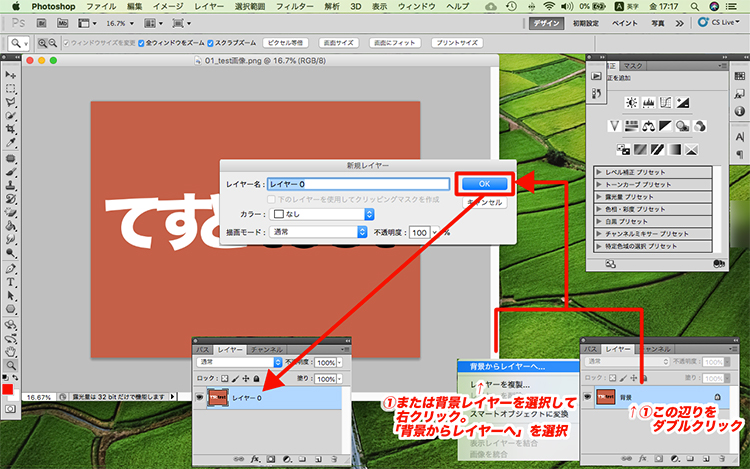
Task: Click the Zoom In magnifier in options bar
Action: click(x=43, y=43)
